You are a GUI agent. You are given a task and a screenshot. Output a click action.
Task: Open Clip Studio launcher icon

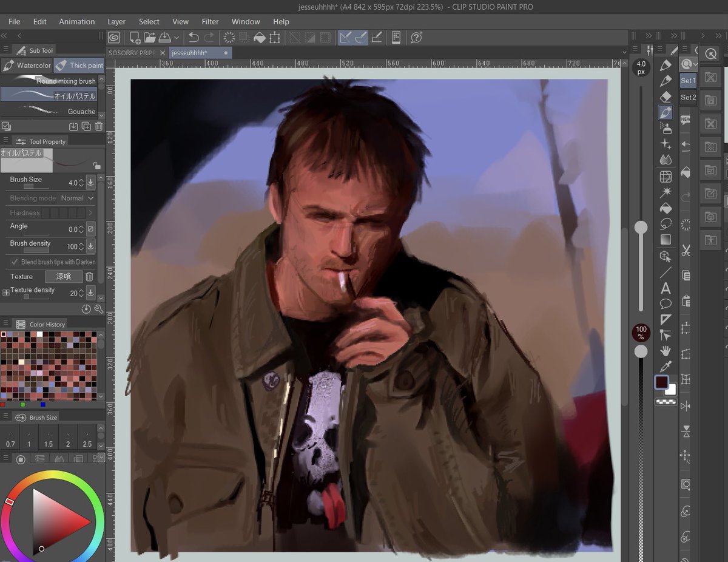point(113,38)
